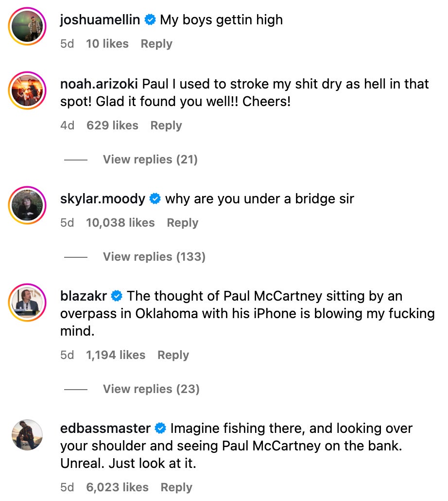Open the joshuamellin username link
This screenshot has height=501, width=448.
click(x=100, y=20)
